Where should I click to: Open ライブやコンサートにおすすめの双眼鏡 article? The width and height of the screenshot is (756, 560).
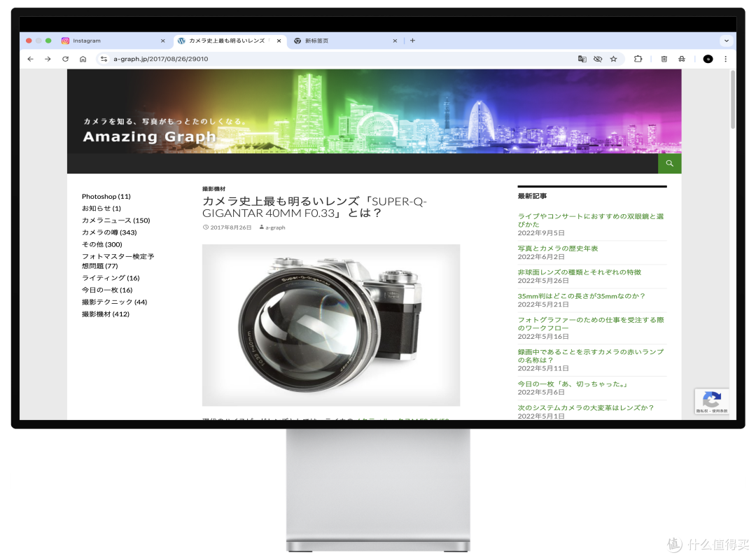pos(591,220)
